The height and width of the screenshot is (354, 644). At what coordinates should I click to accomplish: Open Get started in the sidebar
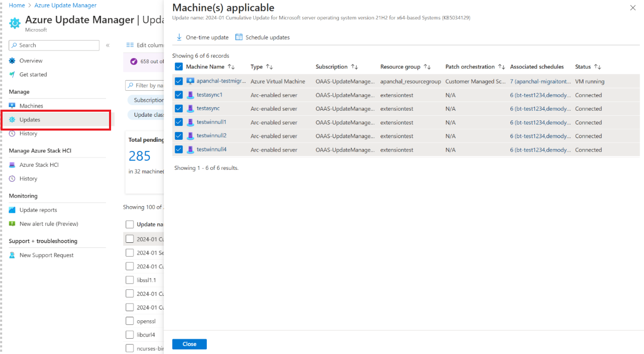coord(33,74)
